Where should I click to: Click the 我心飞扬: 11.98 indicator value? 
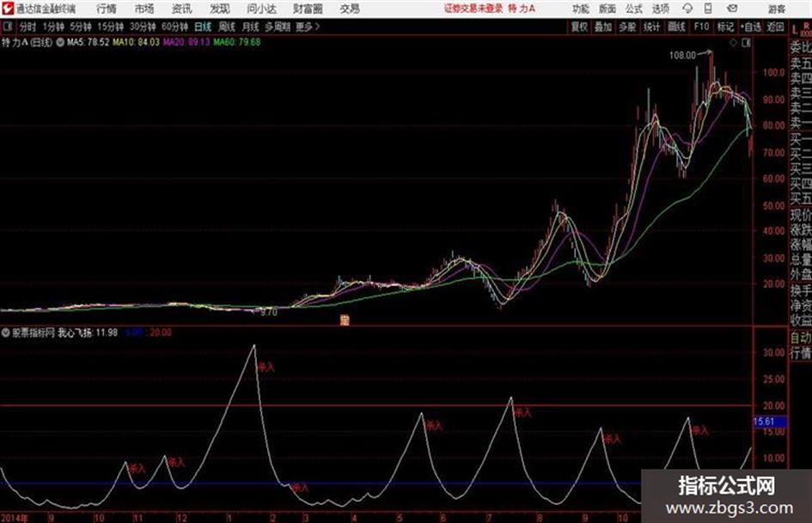click(88, 333)
